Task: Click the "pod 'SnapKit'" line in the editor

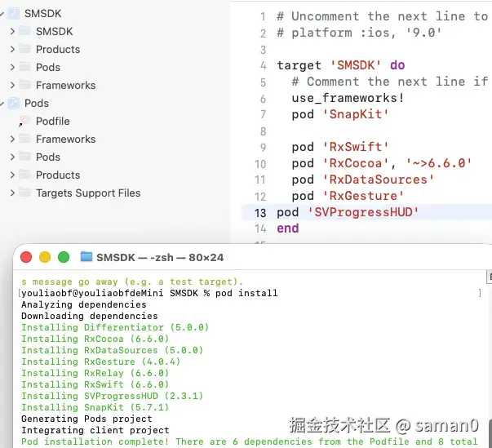Action: point(340,114)
